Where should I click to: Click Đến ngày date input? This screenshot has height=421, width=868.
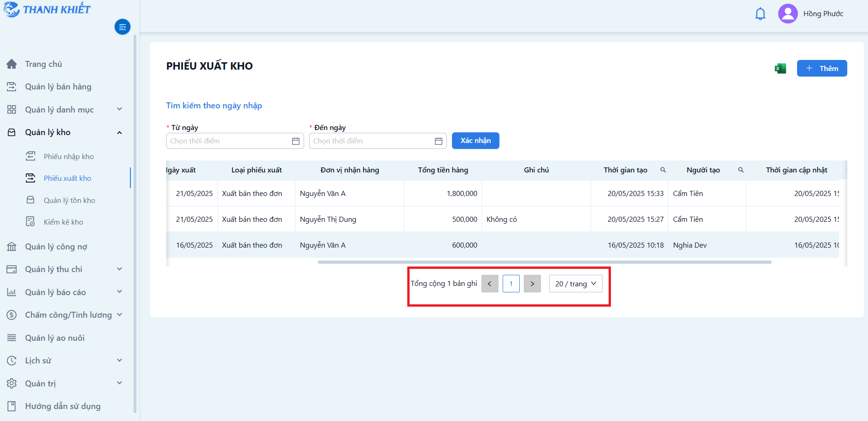[378, 141]
